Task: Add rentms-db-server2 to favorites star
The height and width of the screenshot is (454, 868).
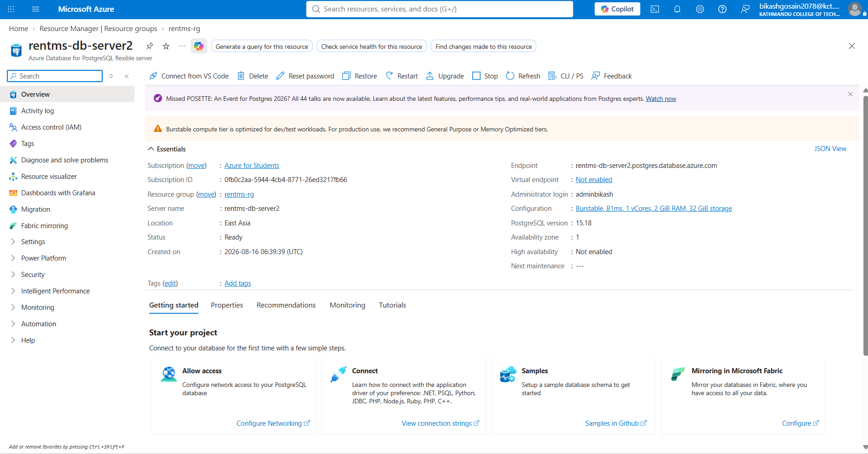Action: [166, 46]
